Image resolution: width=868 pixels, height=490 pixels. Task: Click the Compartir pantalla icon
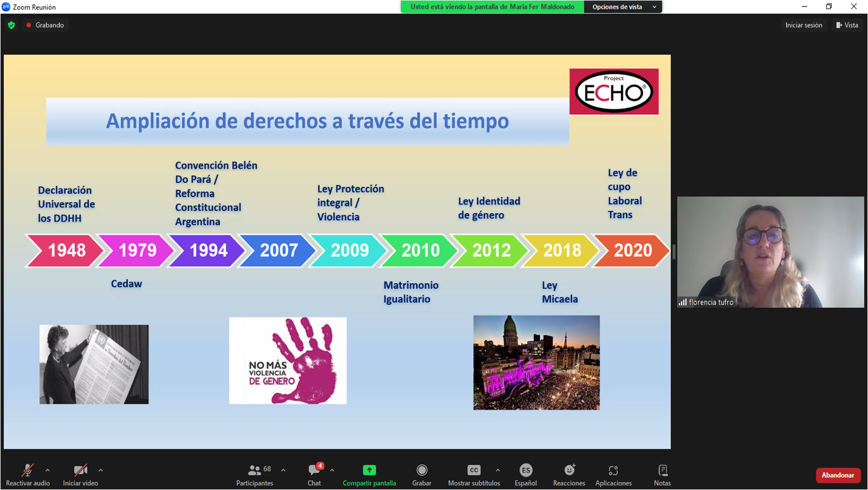[x=369, y=471]
